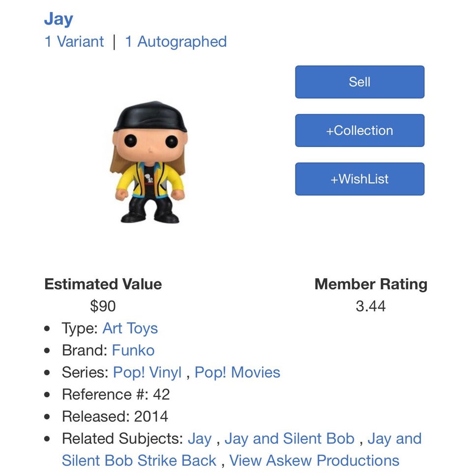Click the Released: 2014 text

tap(115, 416)
